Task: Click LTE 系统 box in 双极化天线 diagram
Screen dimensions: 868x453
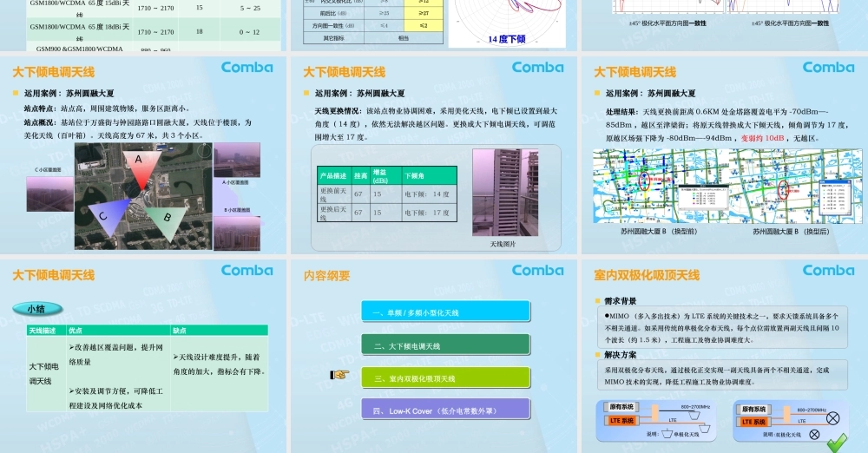Action: coord(753,422)
